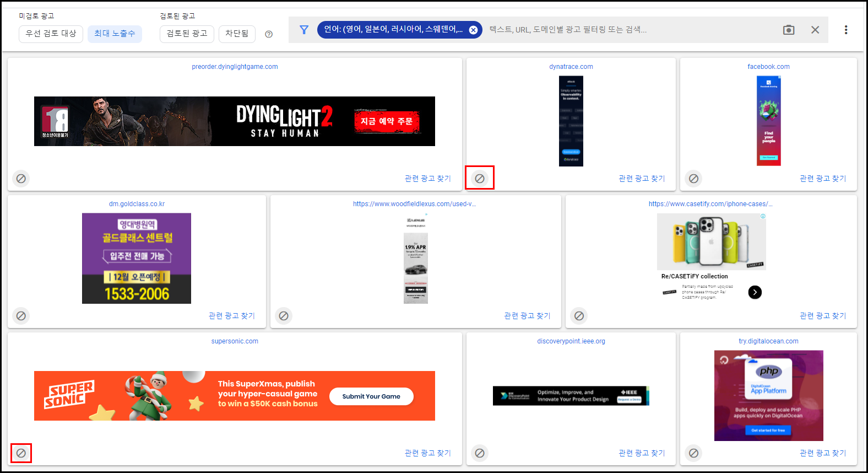This screenshot has width=868, height=473.
Task: Click the Lexus 1.9% APR ad thumbnail
Action: (416, 259)
